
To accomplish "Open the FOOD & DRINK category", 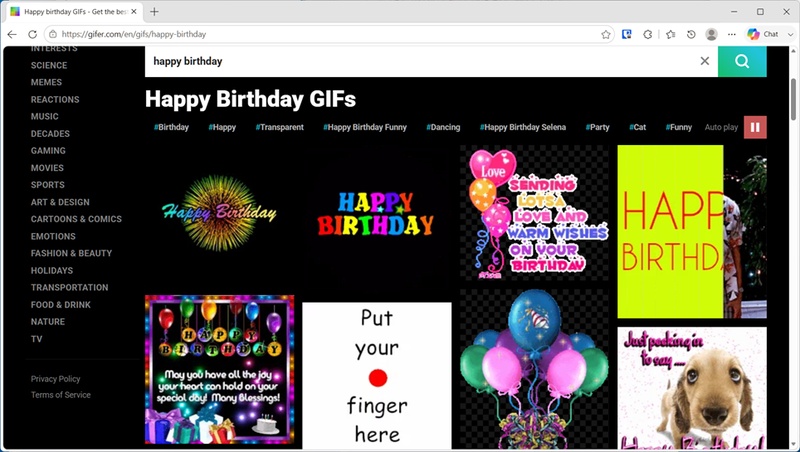I will pyautogui.click(x=61, y=305).
